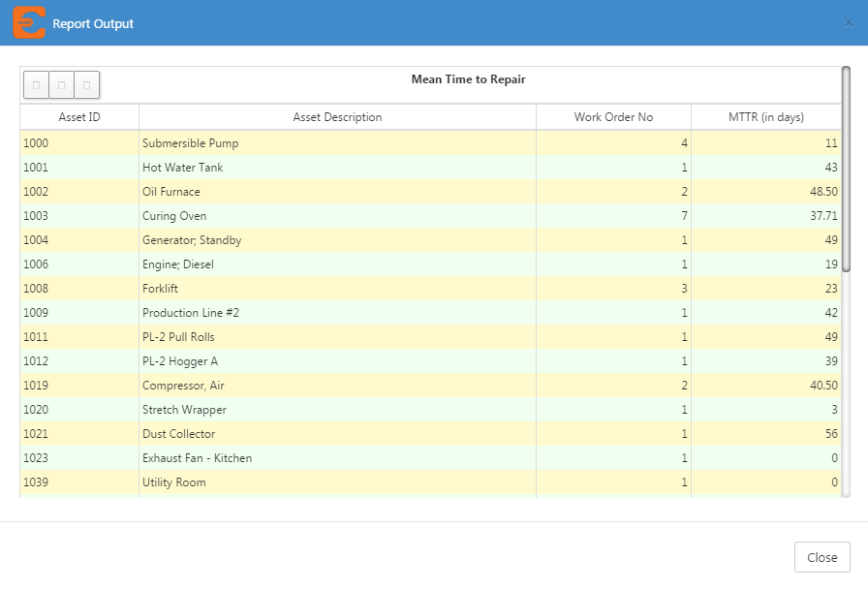Image resolution: width=868 pixels, height=590 pixels.
Task: Click the Asset ID column header
Action: (79, 117)
